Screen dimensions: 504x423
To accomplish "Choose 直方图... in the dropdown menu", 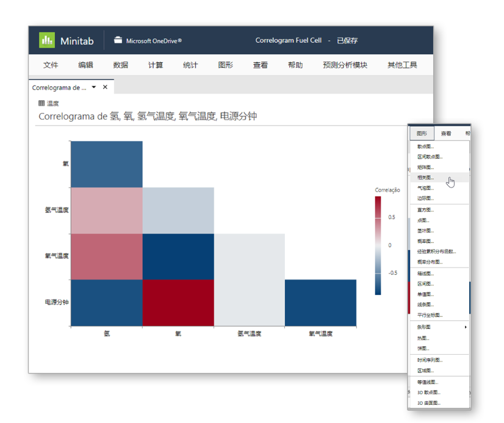I will [425, 210].
